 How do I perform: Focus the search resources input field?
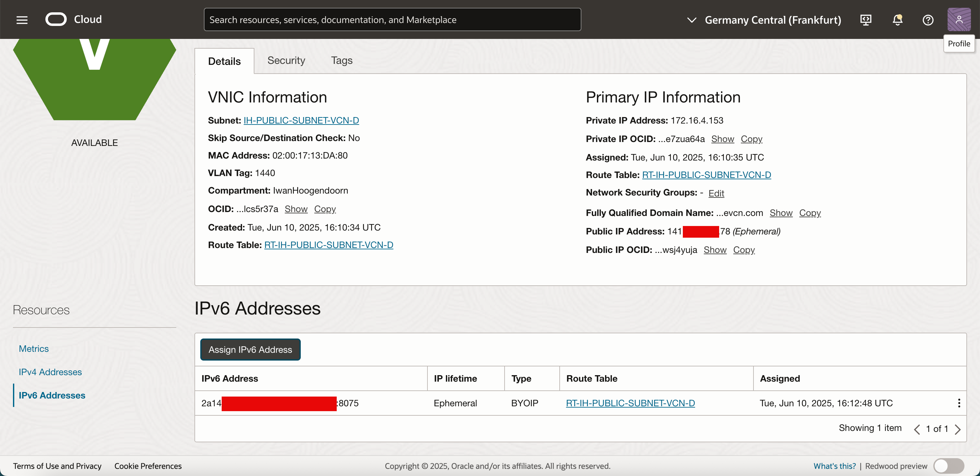pos(392,20)
